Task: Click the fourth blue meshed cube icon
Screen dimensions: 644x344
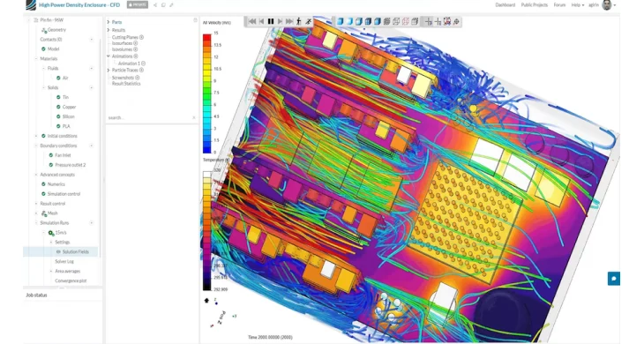Action: (x=369, y=21)
